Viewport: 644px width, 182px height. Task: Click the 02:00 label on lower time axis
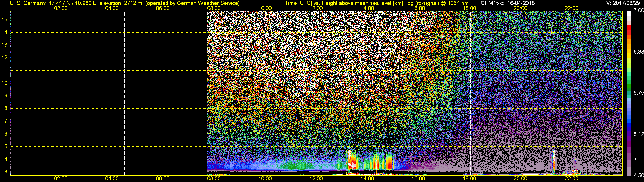tap(61, 179)
